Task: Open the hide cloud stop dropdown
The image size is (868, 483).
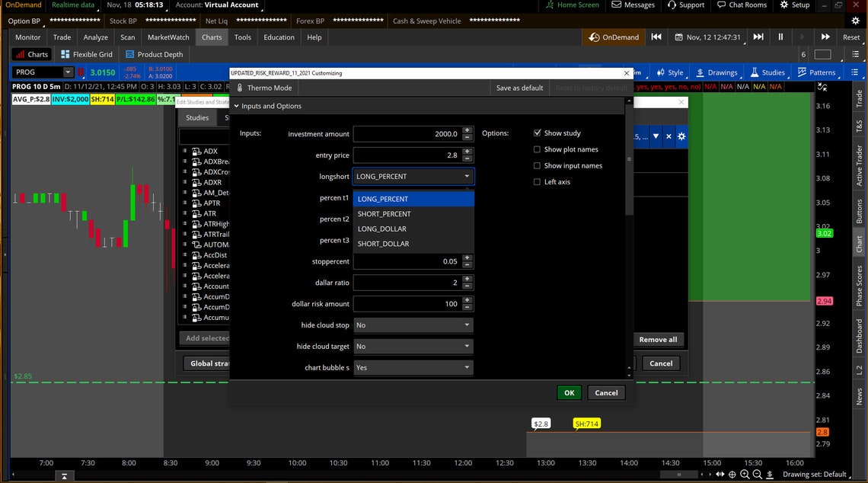Action: click(413, 325)
